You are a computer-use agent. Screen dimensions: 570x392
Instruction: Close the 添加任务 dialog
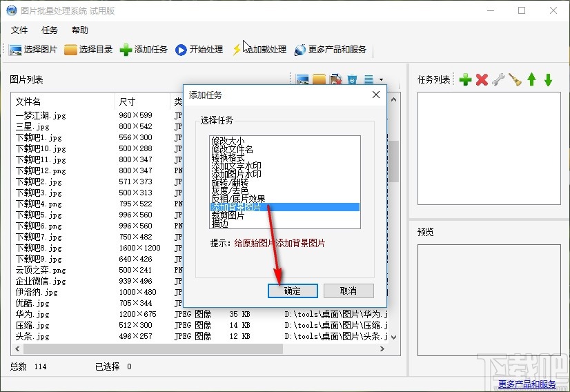point(376,95)
